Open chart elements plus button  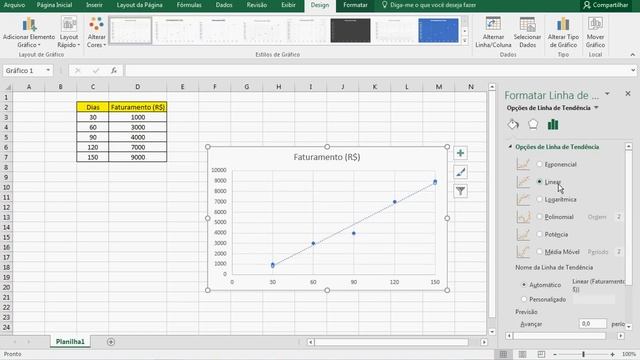coord(460,153)
